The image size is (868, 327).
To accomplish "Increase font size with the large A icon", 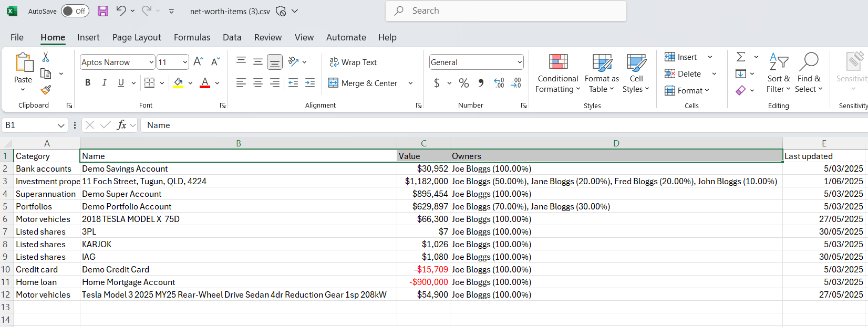I will (x=198, y=62).
